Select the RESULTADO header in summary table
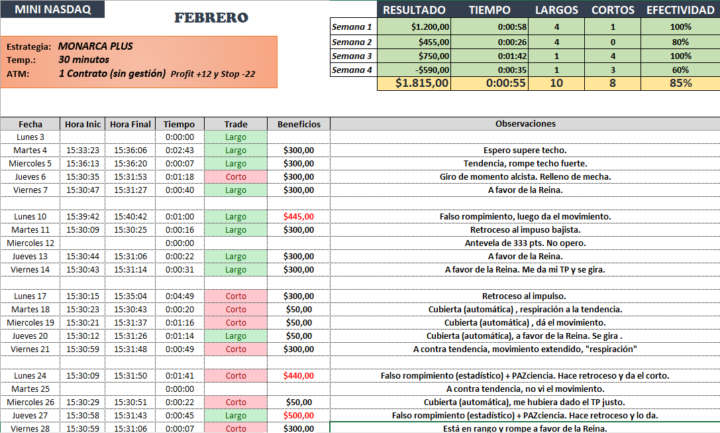 (414, 10)
